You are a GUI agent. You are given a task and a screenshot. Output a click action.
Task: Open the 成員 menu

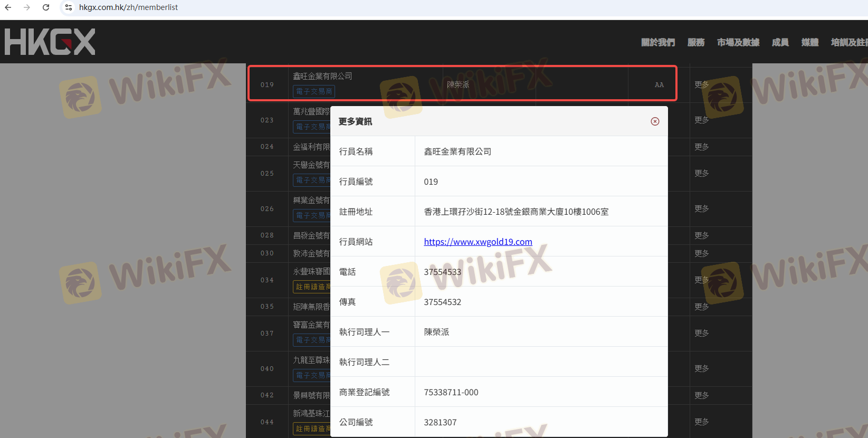point(780,42)
